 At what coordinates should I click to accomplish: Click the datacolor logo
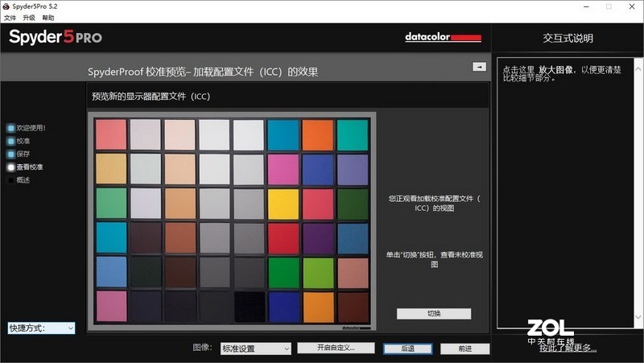pyautogui.click(x=444, y=37)
